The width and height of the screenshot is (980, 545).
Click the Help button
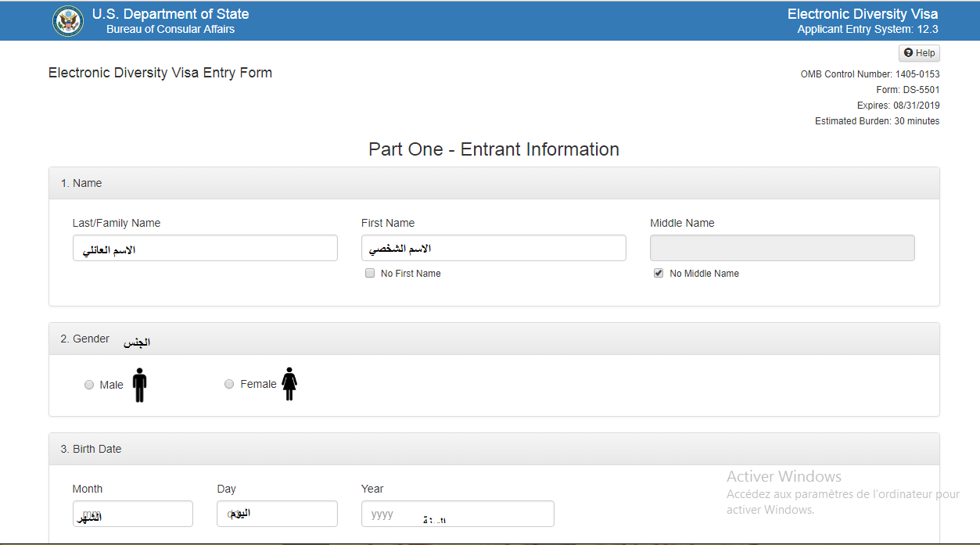(919, 53)
